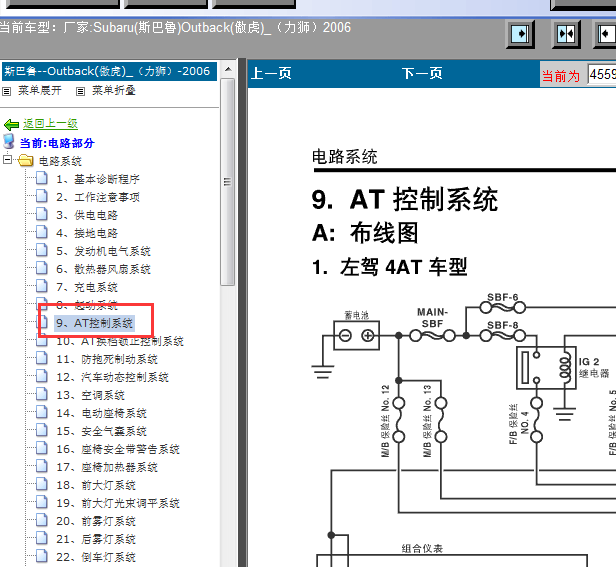Open 7、充电系统

87,287
